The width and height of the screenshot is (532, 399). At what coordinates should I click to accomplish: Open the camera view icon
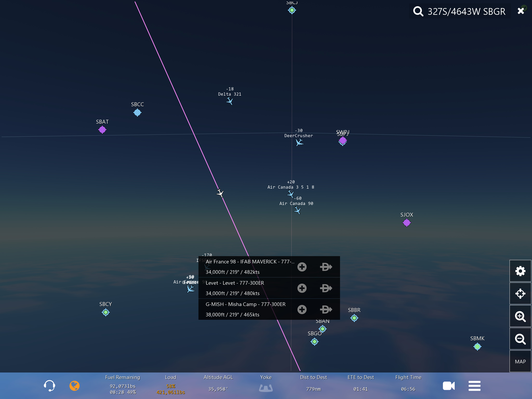pyautogui.click(x=449, y=386)
